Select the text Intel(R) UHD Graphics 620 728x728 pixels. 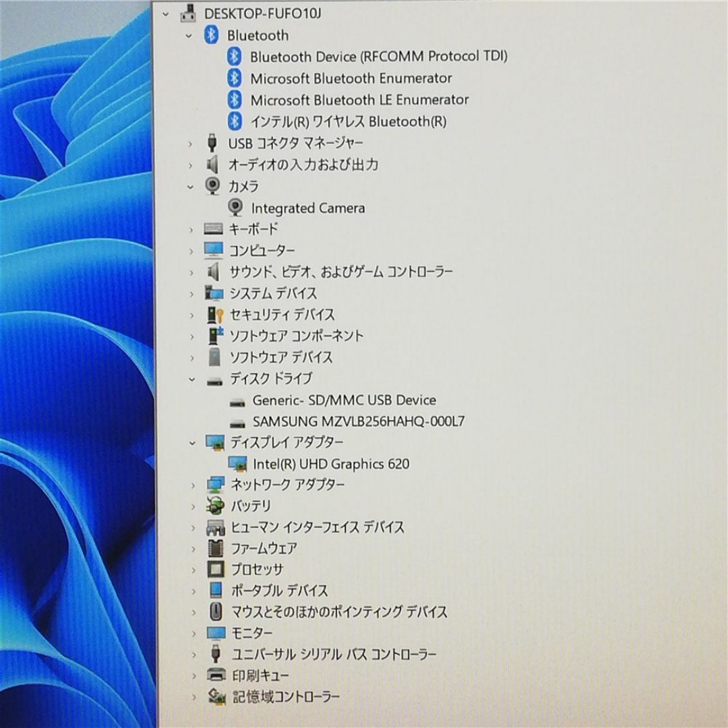332,464
